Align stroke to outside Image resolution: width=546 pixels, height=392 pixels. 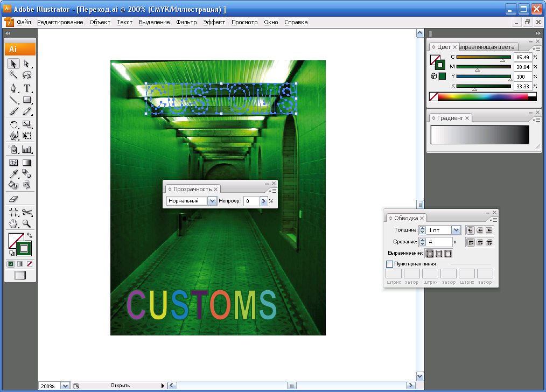(448, 254)
